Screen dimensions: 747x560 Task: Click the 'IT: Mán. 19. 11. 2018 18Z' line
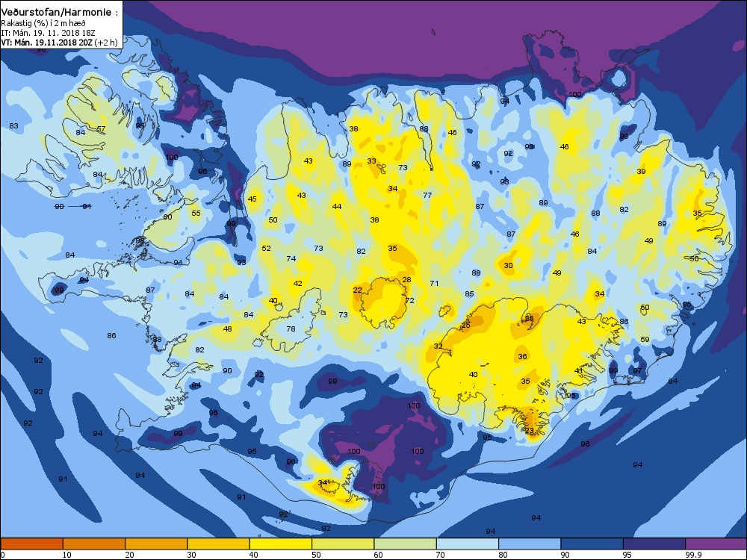coord(48,33)
